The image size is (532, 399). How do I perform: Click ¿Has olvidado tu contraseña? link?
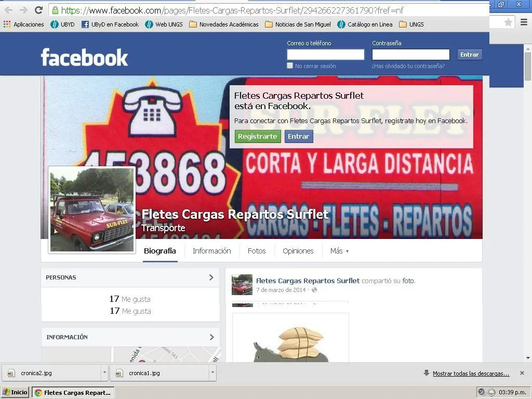408,66
